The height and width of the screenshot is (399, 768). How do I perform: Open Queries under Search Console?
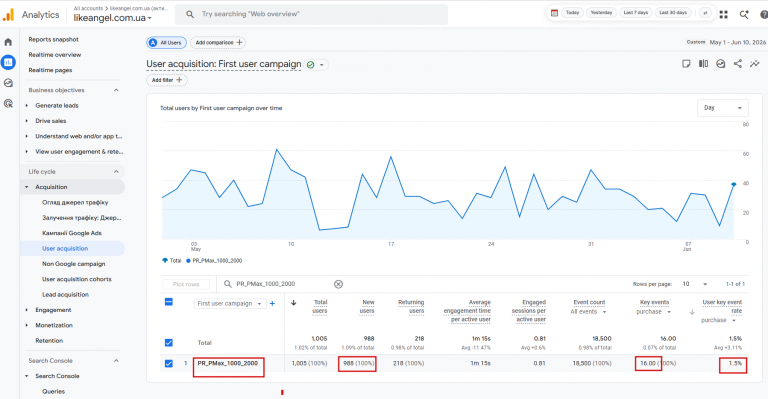[x=53, y=392]
